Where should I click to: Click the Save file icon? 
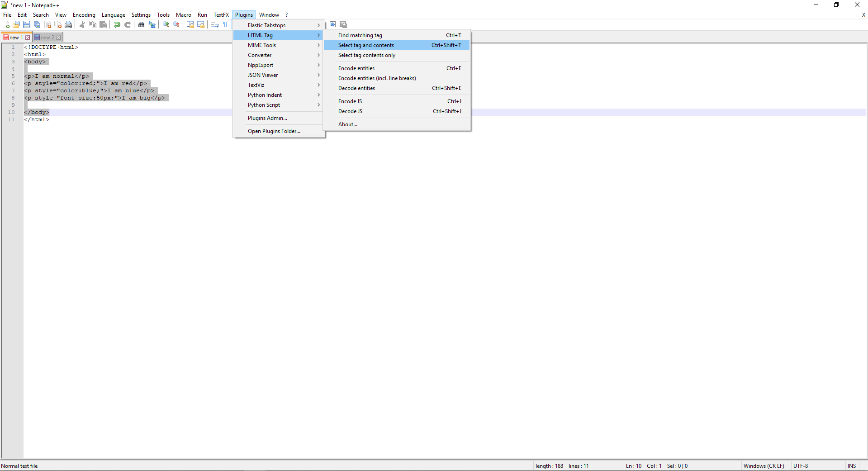[27, 25]
